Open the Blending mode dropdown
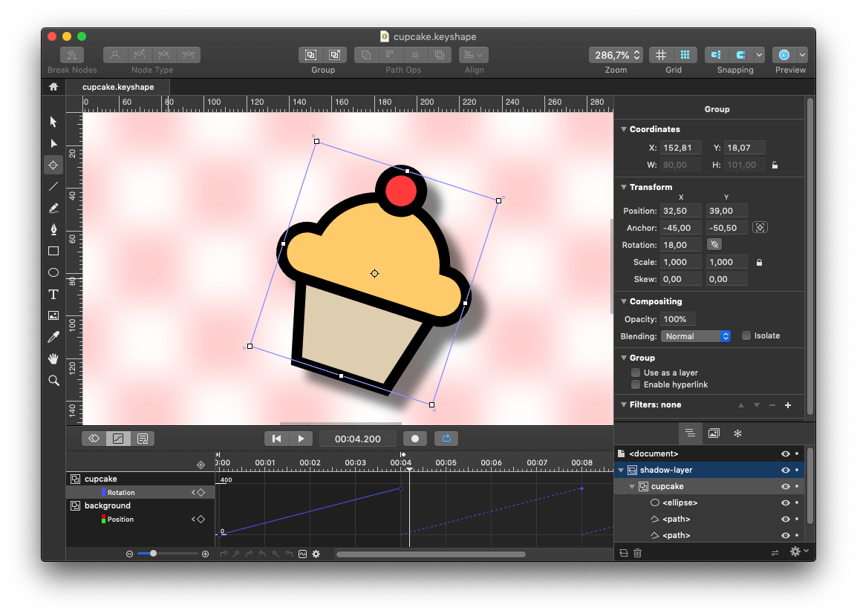 pyautogui.click(x=695, y=335)
